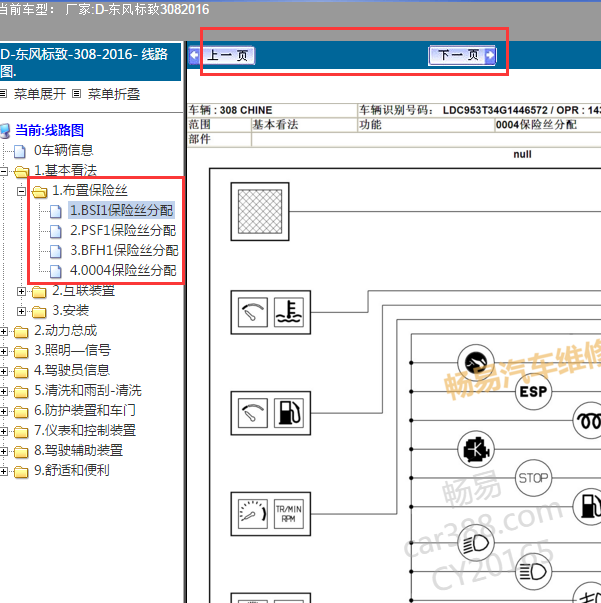The height and width of the screenshot is (603, 601).
Task: Click the speedometer dial symbol near RPM
Action: pyautogui.click(x=253, y=514)
